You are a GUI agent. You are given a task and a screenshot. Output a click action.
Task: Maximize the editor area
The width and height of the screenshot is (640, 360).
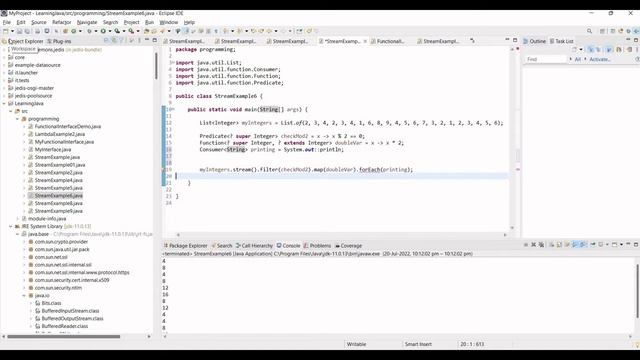click(515, 40)
